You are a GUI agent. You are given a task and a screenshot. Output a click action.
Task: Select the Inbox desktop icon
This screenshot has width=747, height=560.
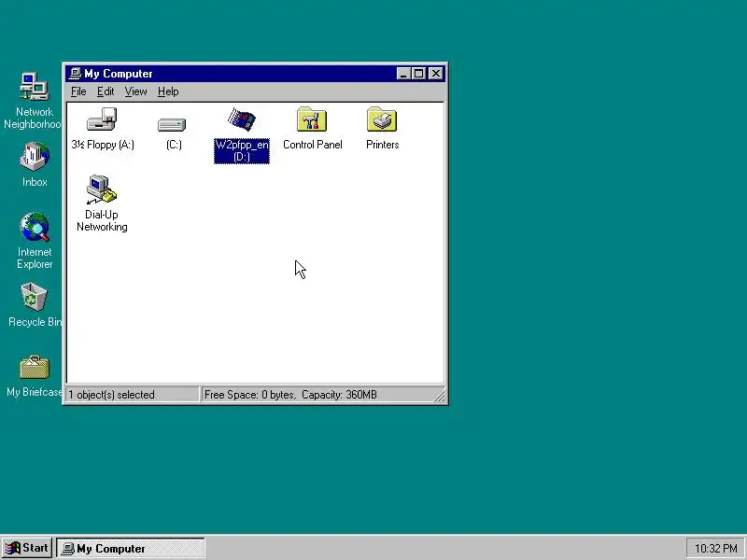click(x=35, y=156)
